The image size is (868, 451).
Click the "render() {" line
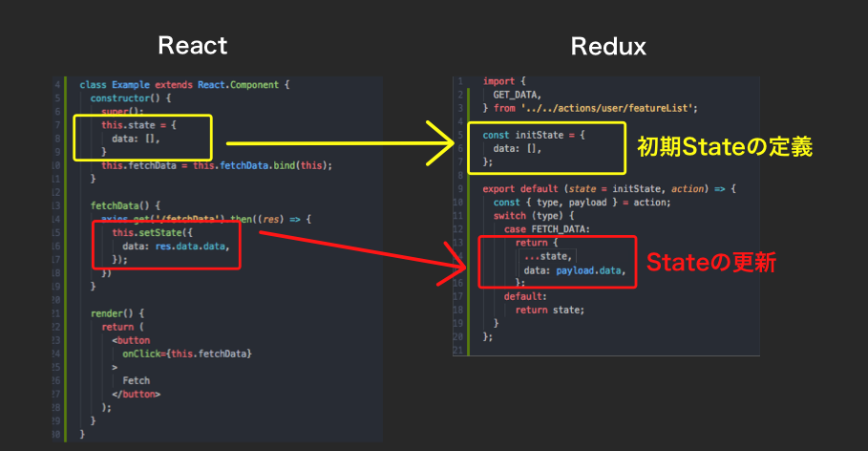117,313
